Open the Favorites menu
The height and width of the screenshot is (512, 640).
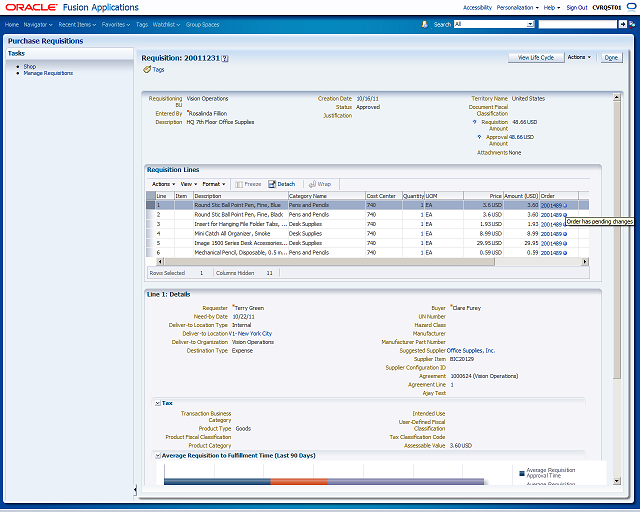(116, 24)
